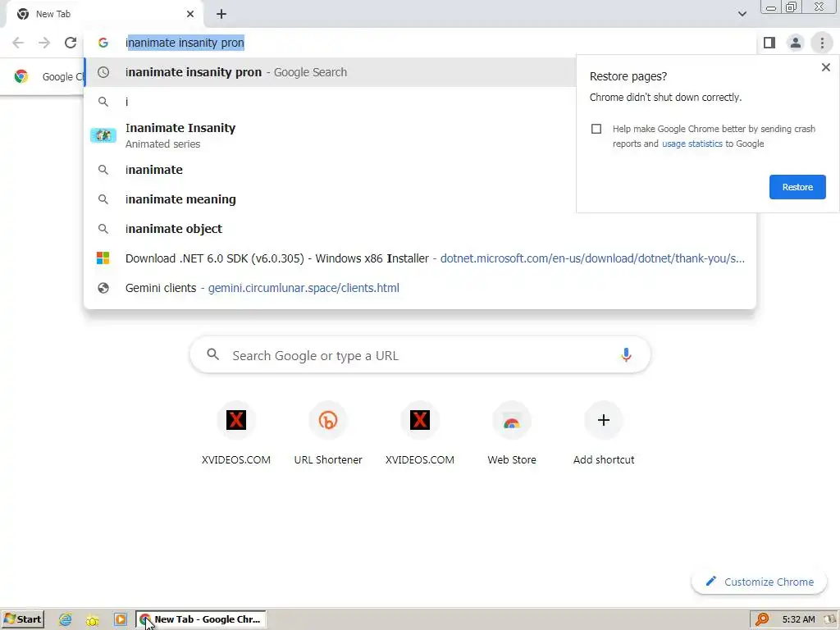
Task: Focus the 'Search Google or type a URL' box
Action: (x=420, y=355)
